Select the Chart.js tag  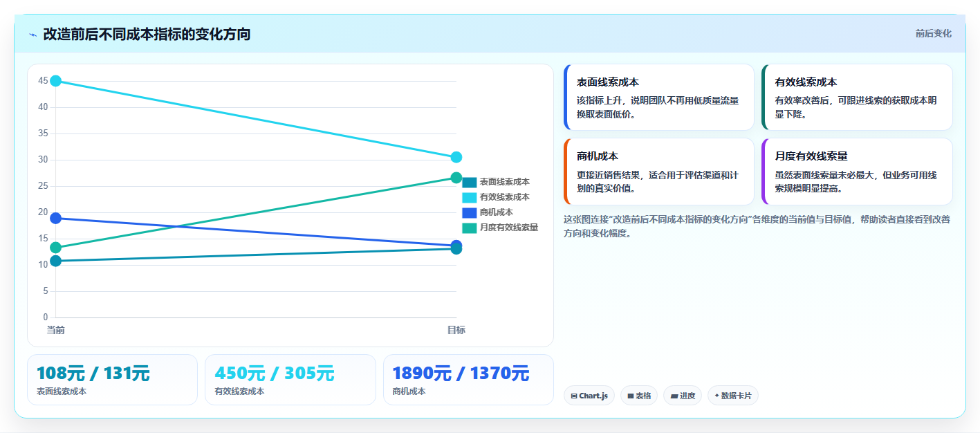coord(589,396)
